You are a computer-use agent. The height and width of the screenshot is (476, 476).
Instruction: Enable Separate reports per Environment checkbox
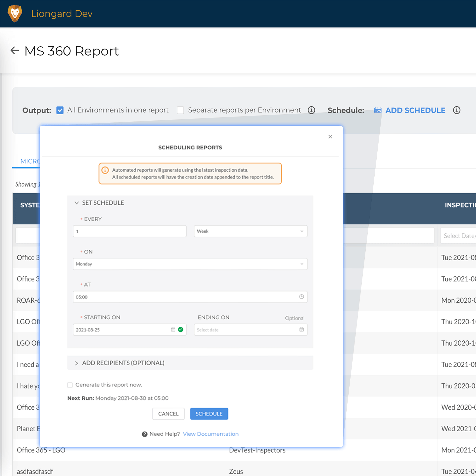click(x=180, y=110)
